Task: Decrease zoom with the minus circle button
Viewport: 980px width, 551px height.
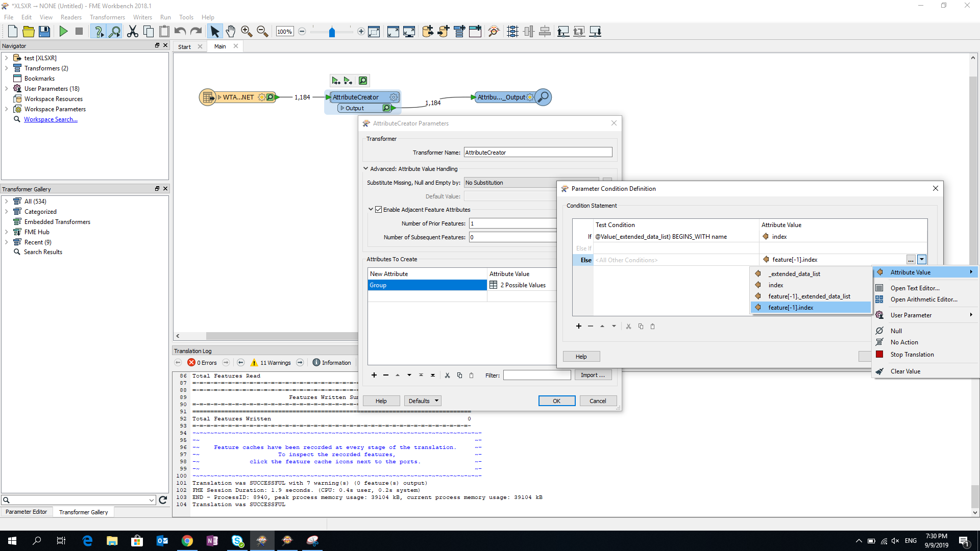Action: click(302, 32)
